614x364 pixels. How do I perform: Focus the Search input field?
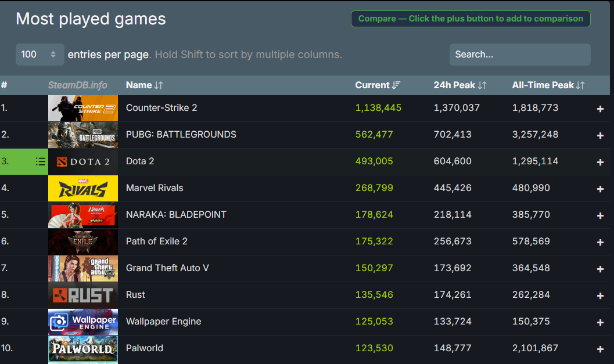[x=520, y=55]
